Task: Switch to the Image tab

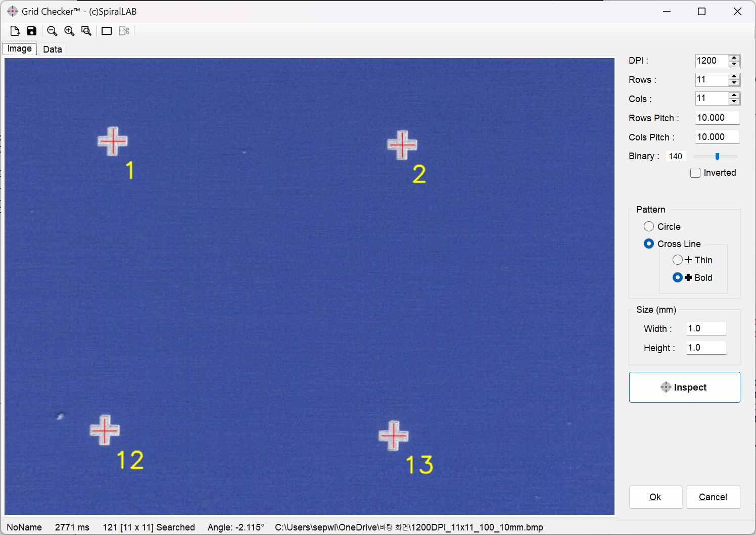Action: 20,48
